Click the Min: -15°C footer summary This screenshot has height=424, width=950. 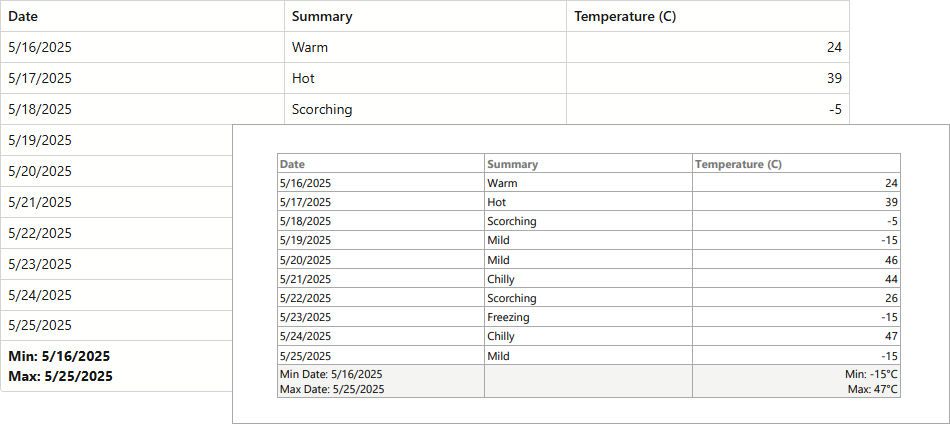click(871, 374)
